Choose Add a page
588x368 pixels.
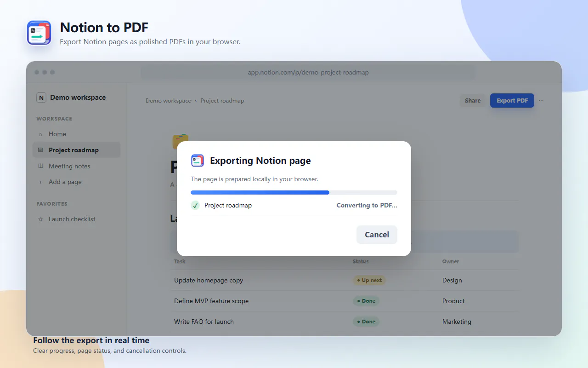point(76,182)
